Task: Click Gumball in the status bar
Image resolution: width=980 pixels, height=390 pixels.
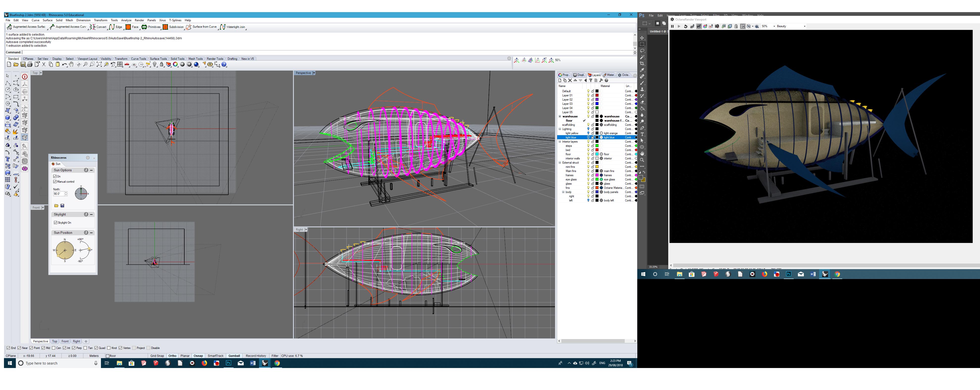Action: coord(234,356)
